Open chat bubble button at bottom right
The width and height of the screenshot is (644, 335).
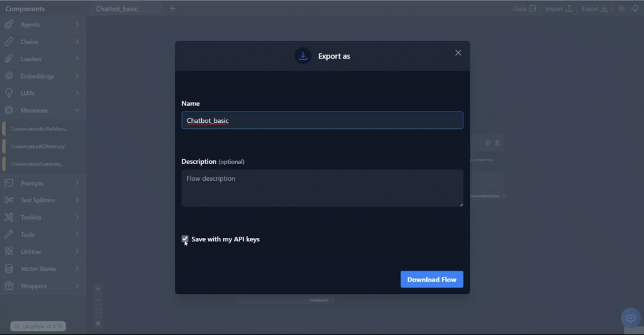click(631, 318)
